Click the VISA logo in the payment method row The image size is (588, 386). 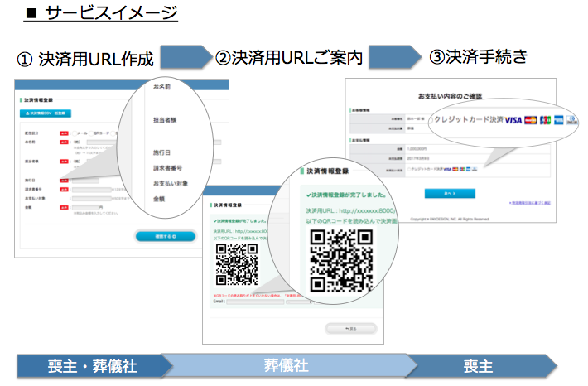pos(447,170)
